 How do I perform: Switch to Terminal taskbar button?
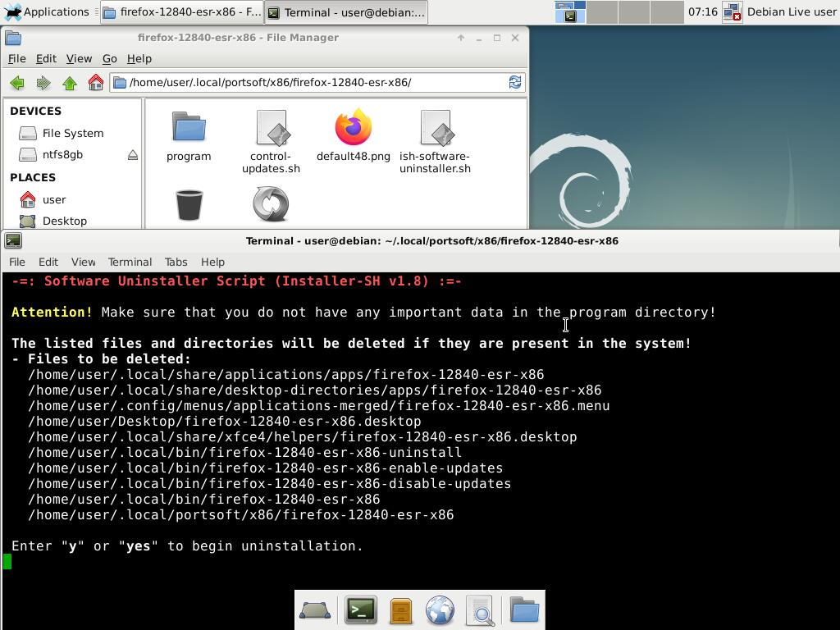coord(347,12)
